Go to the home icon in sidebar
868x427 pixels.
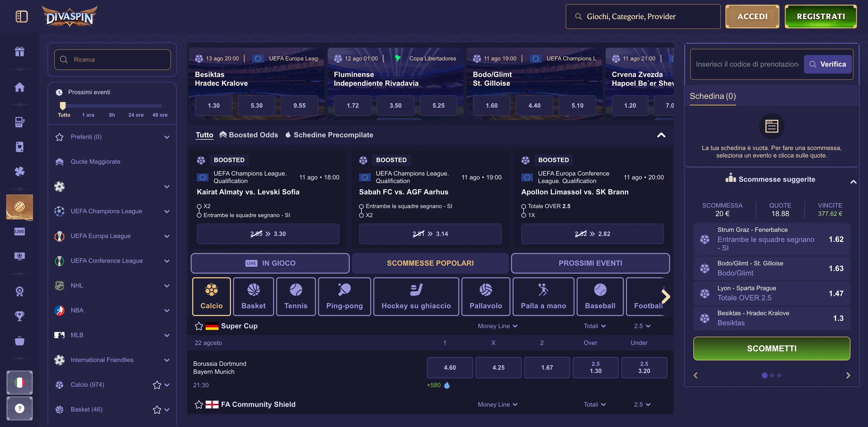pos(20,87)
